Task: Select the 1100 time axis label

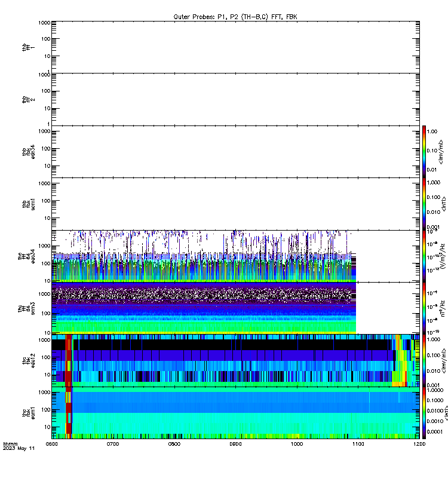Action: [x=358, y=444]
